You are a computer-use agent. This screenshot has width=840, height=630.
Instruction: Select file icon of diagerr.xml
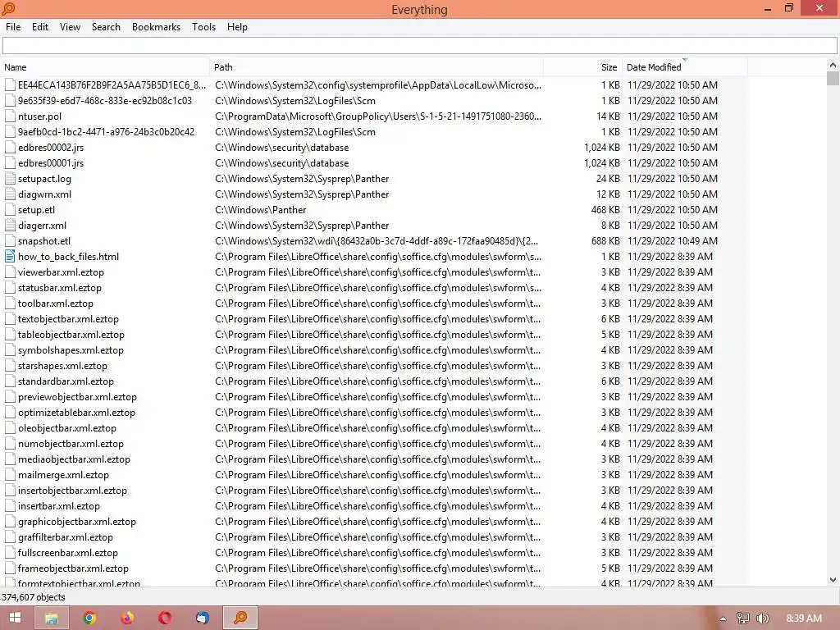coord(10,225)
